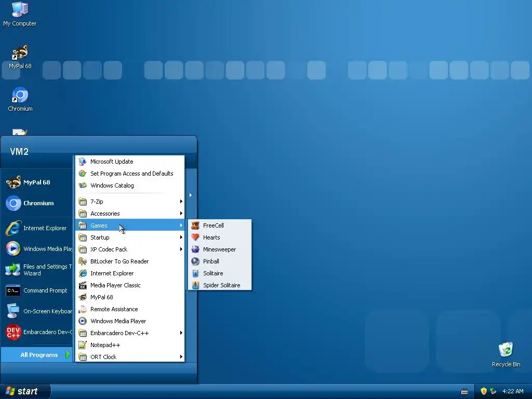The height and width of the screenshot is (399, 532).
Task: Click the BitLocker To Go Reader icon
Action: [83, 261]
